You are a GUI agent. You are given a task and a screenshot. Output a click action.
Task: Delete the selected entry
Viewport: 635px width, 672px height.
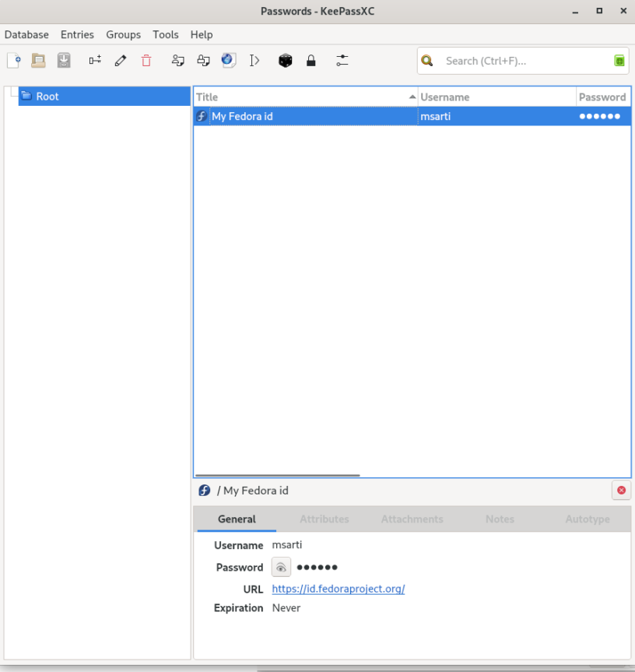pyautogui.click(x=146, y=61)
